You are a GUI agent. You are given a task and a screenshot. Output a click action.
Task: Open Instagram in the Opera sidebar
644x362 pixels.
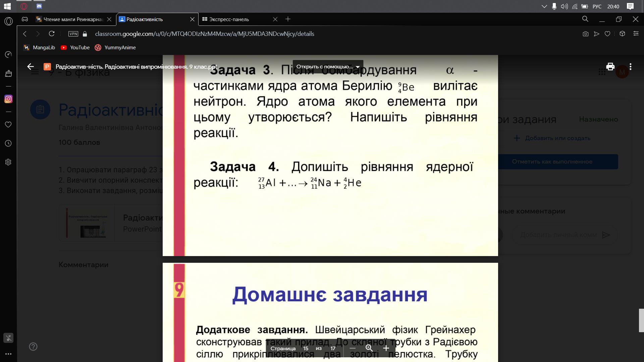click(8, 99)
